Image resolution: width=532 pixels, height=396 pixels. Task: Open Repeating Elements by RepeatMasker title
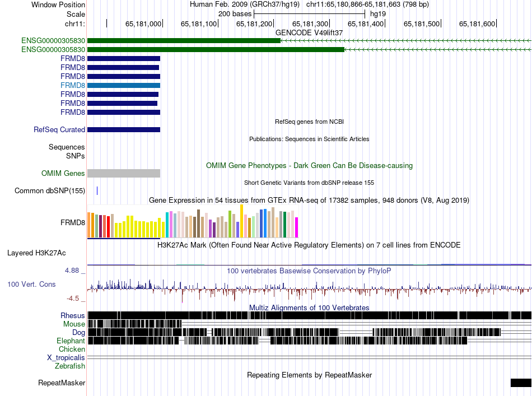click(x=309, y=375)
